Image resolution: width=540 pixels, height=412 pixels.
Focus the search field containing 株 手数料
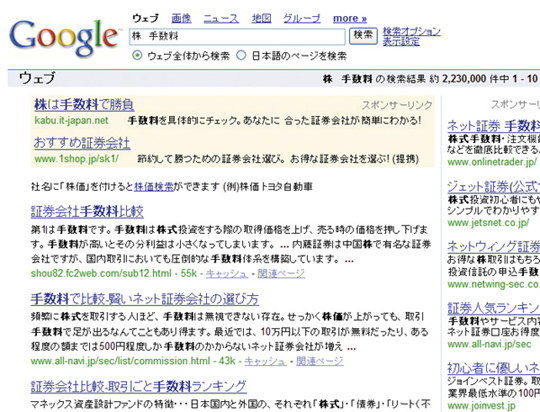pyautogui.click(x=237, y=37)
